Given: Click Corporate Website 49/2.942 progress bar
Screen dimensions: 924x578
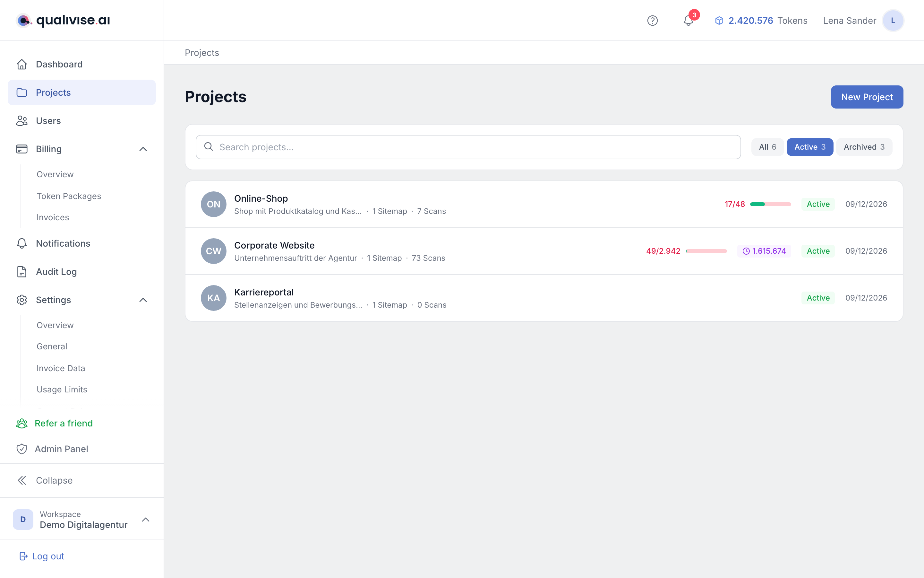Looking at the screenshot, I should (706, 251).
